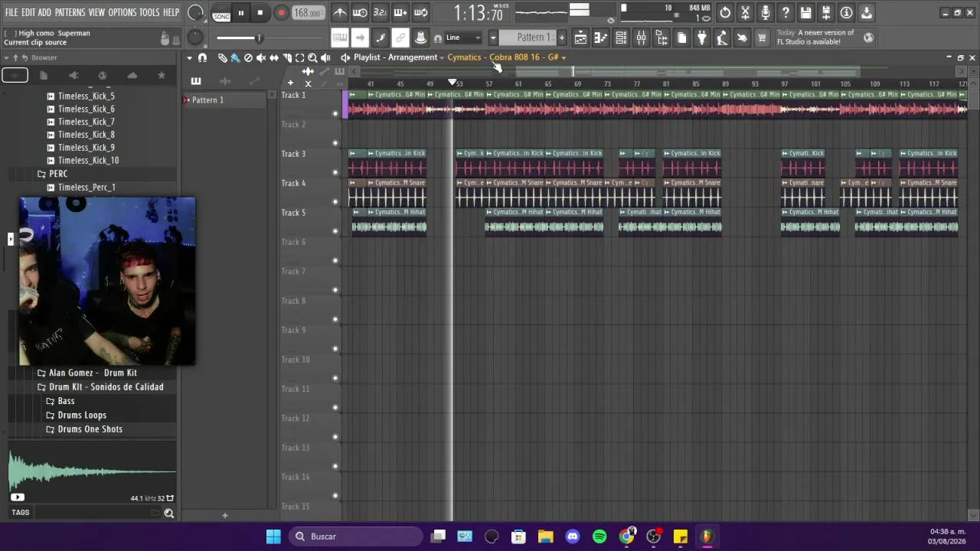
Task: Open the Bass folder in browser
Action: coord(66,401)
